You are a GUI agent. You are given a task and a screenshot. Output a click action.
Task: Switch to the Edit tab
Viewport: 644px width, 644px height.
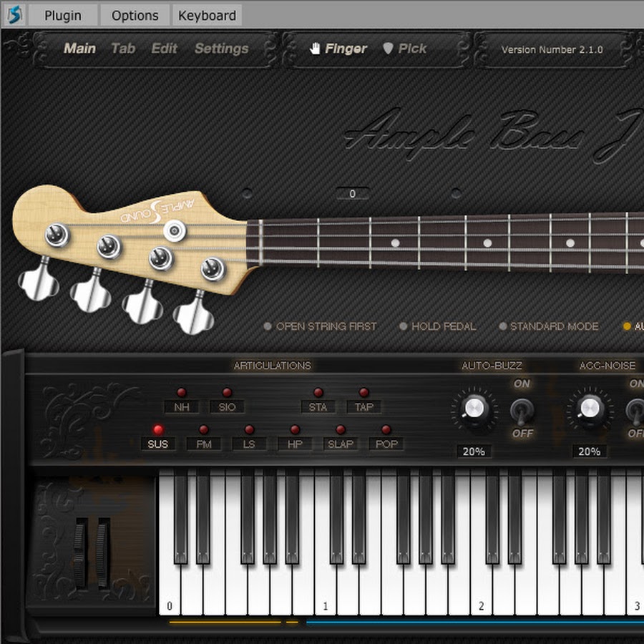[x=165, y=49]
